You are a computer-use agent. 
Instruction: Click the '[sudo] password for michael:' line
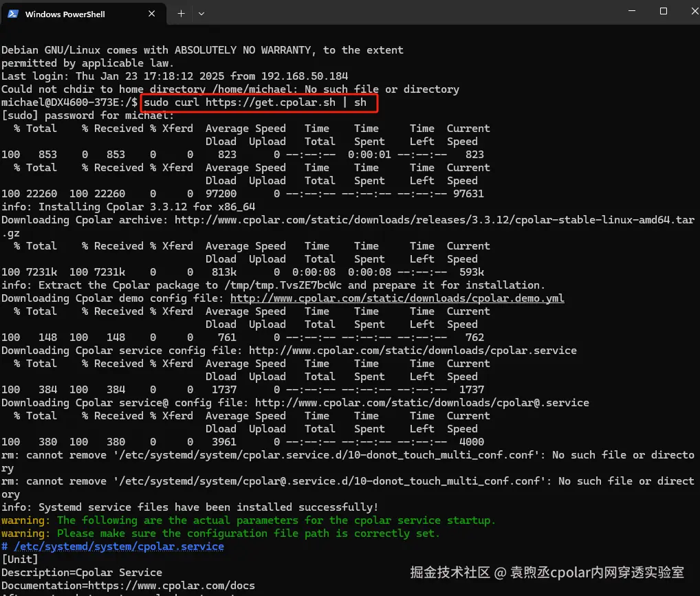click(87, 115)
